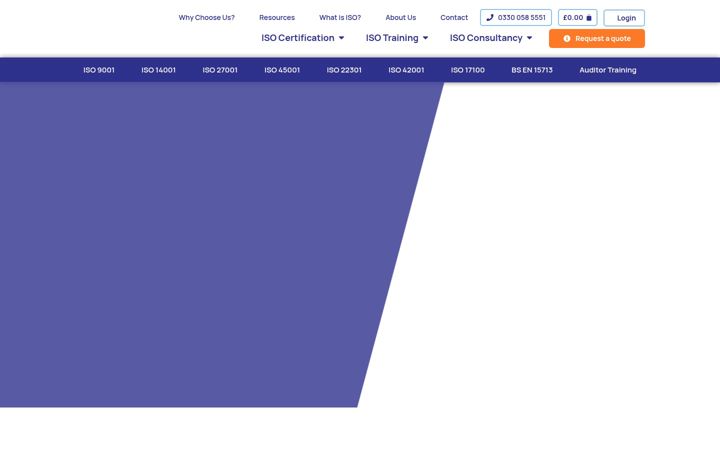Open the ISO Training menu
Viewport: 720px width, 450px height.
pos(397,38)
